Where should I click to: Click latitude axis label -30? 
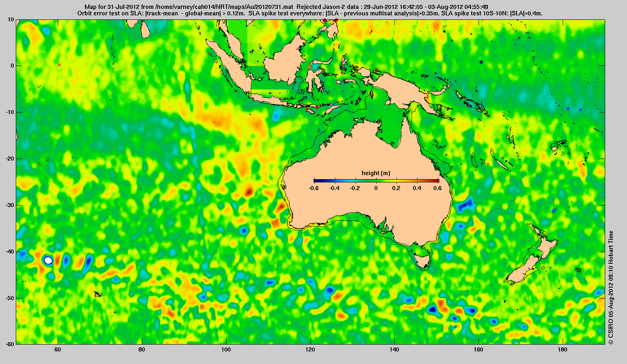coord(9,205)
